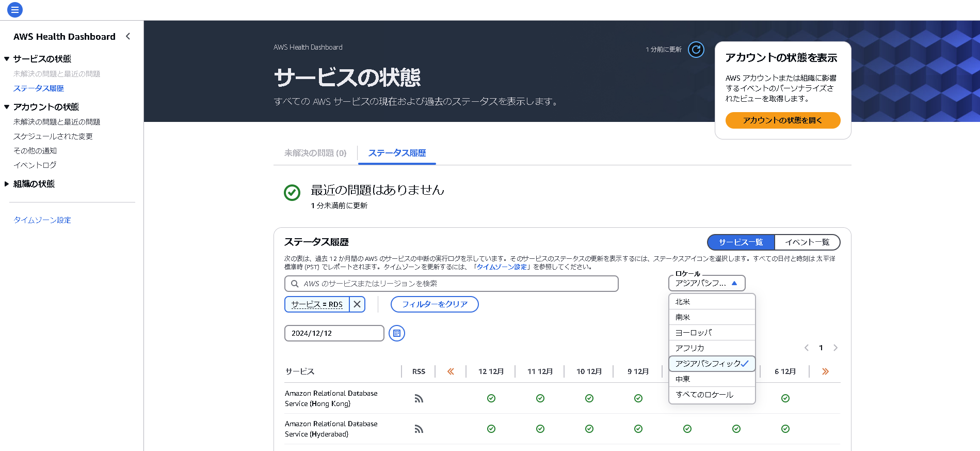Click Hyderabad status icon for 9 12月
This screenshot has width=980, height=451.
[638, 429]
